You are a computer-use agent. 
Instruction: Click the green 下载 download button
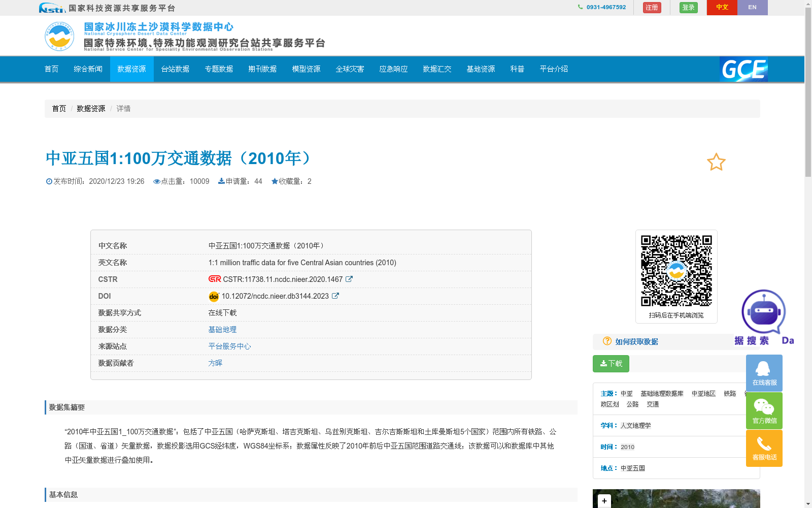(x=611, y=364)
